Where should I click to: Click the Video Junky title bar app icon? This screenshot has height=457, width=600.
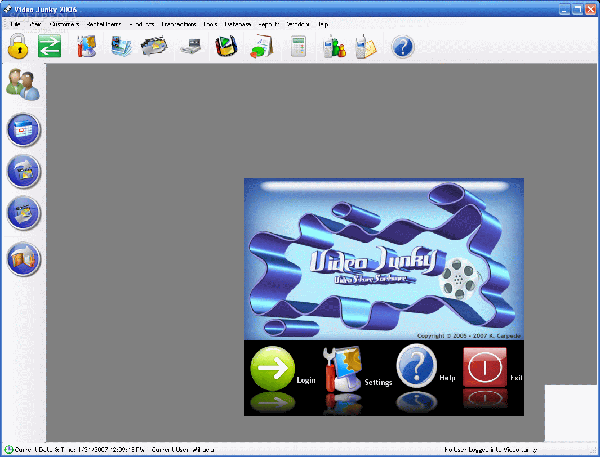coord(7,8)
